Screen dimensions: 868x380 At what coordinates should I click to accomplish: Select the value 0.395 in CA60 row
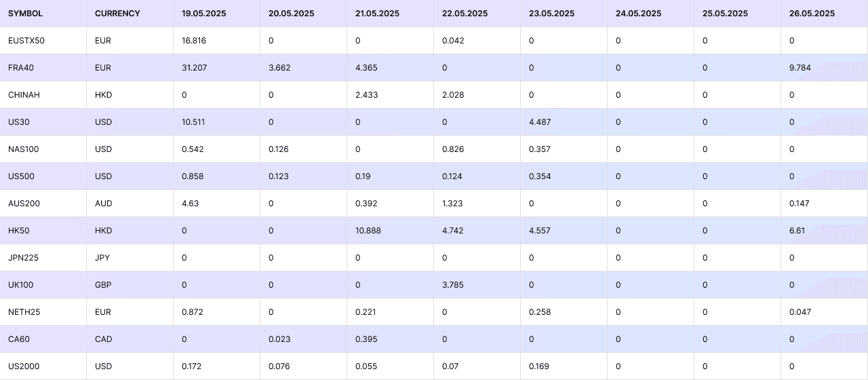pyautogui.click(x=366, y=339)
